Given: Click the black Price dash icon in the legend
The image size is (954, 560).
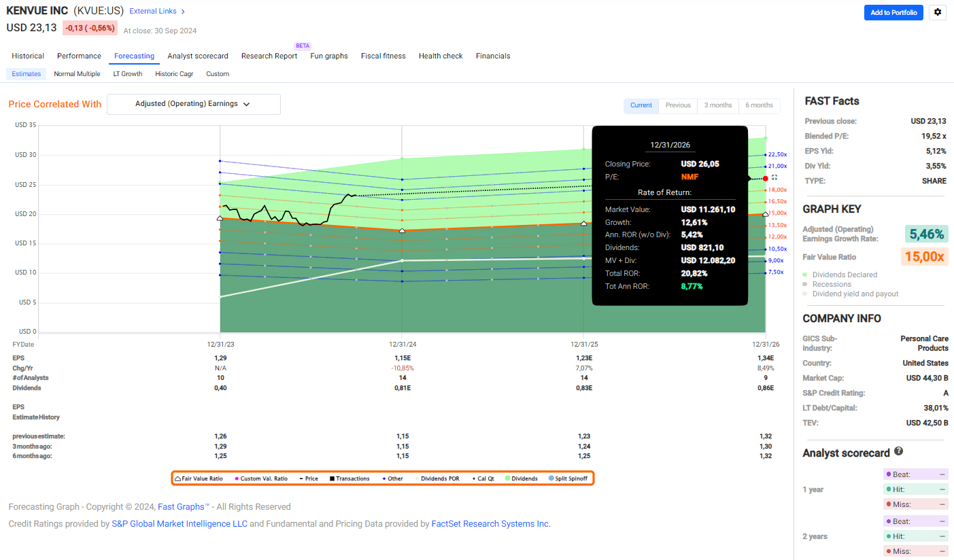Looking at the screenshot, I should (x=301, y=478).
